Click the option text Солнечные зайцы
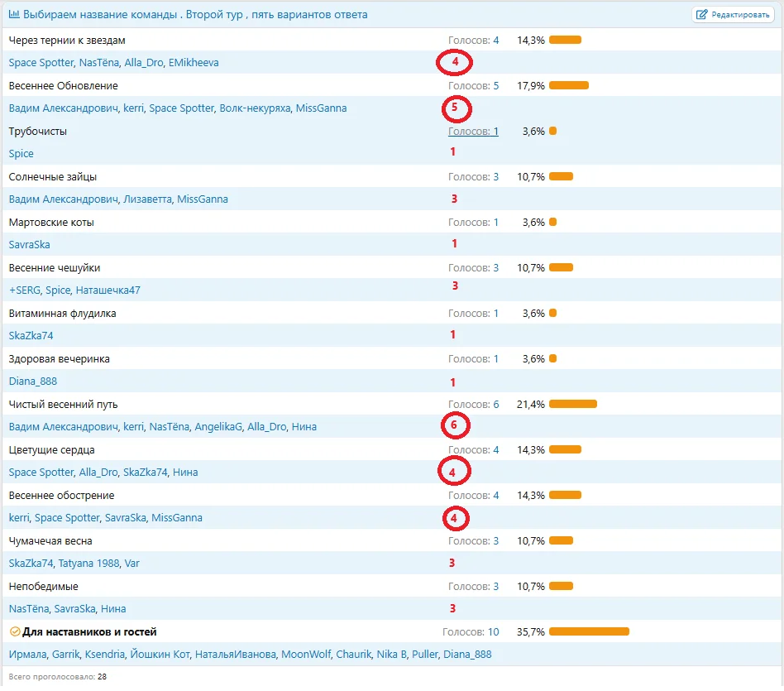The width and height of the screenshot is (784, 691). pos(52,176)
